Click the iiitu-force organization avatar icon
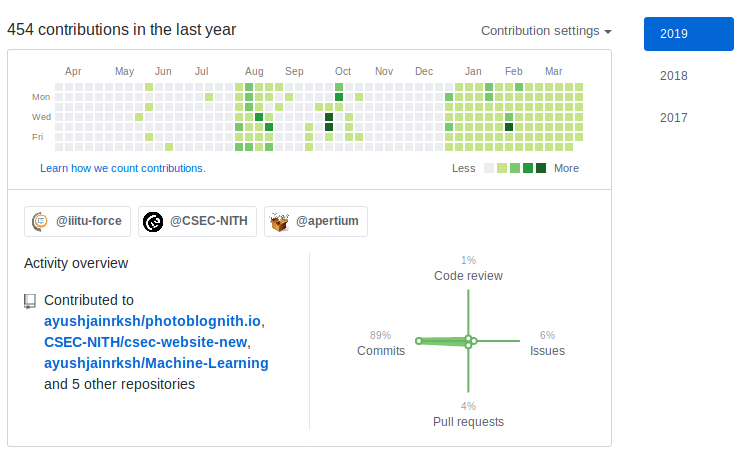 pos(40,222)
